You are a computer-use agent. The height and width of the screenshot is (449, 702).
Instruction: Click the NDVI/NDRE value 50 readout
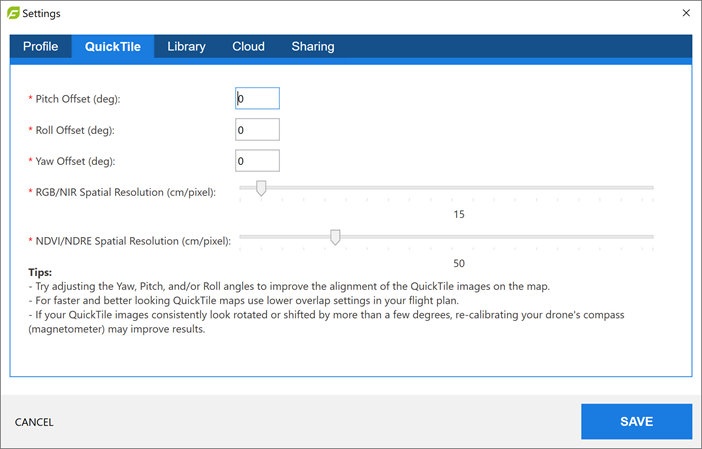459,264
